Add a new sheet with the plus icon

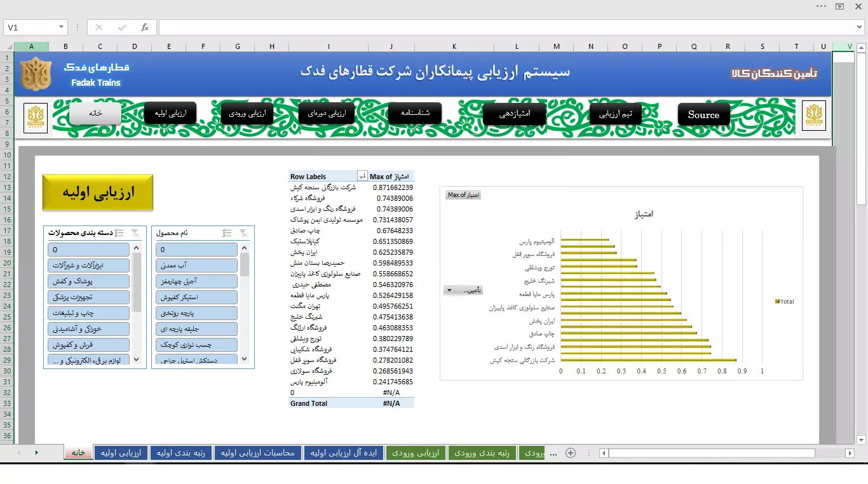(571, 453)
